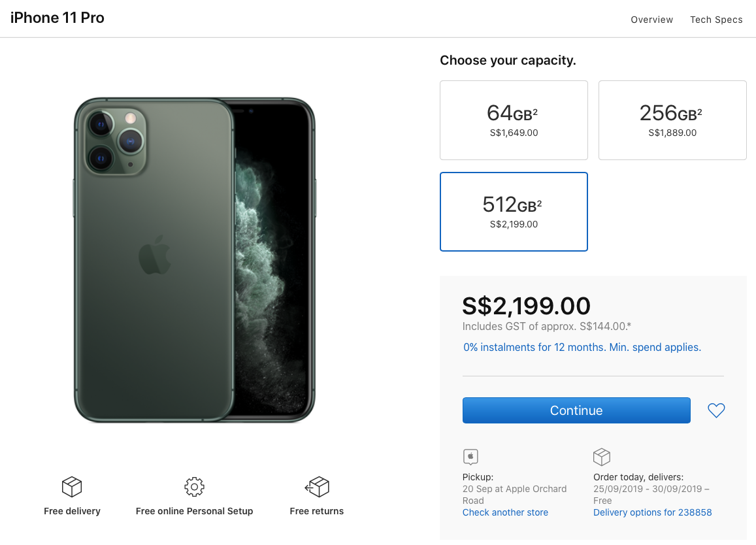Open 0% instalments for 12 months link

[582, 348]
